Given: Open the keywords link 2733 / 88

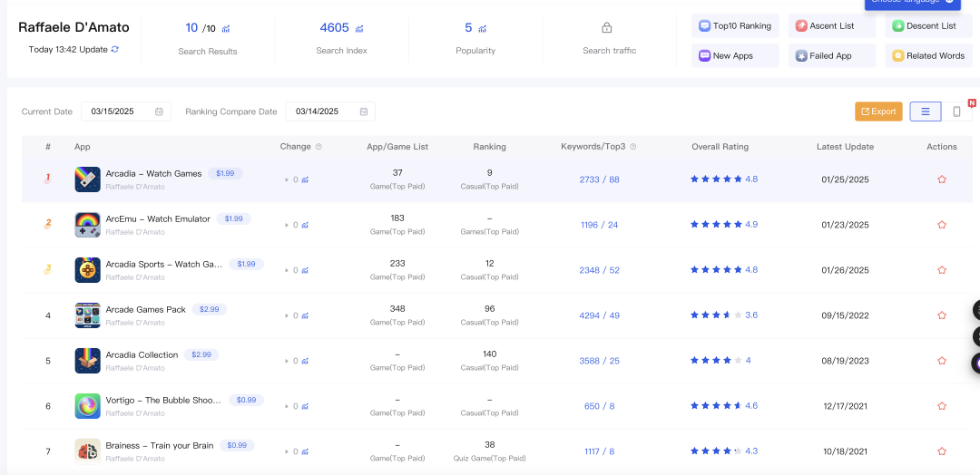Looking at the screenshot, I should click(x=600, y=179).
